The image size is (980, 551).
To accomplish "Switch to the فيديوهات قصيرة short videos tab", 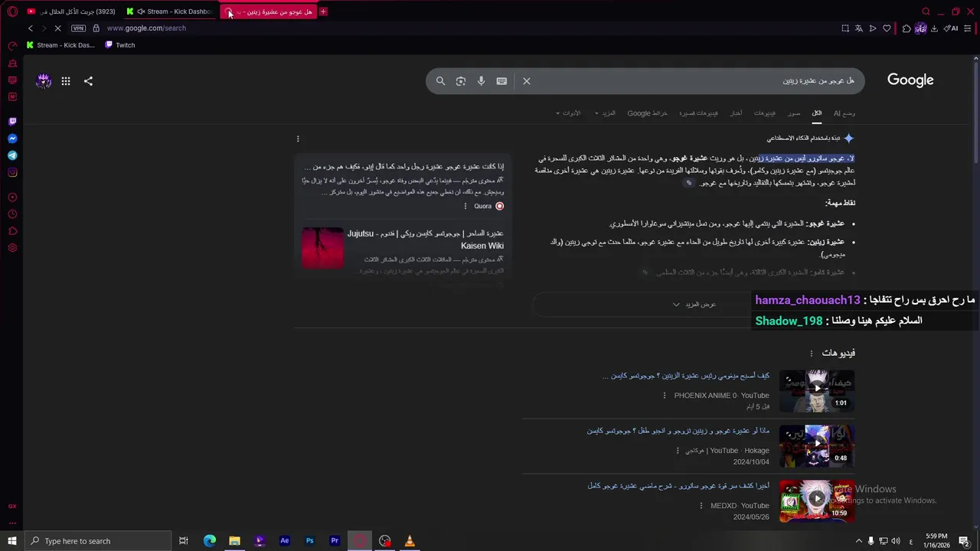I will point(699,113).
